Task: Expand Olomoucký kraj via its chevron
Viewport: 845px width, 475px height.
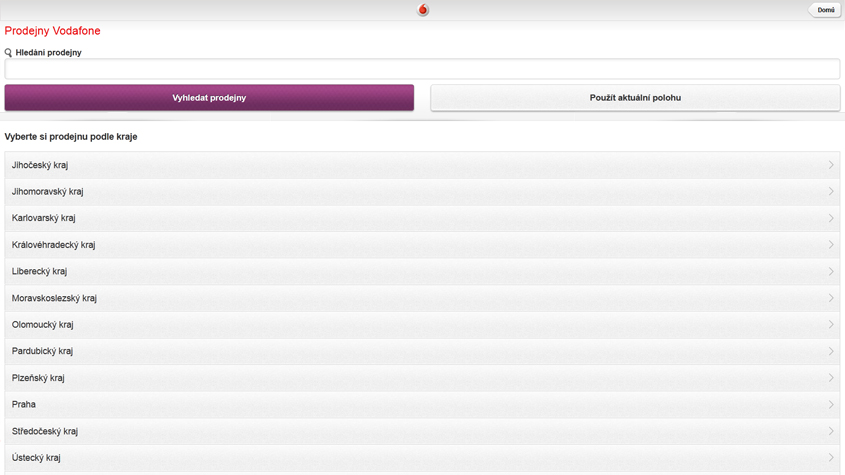Action: pos(831,325)
